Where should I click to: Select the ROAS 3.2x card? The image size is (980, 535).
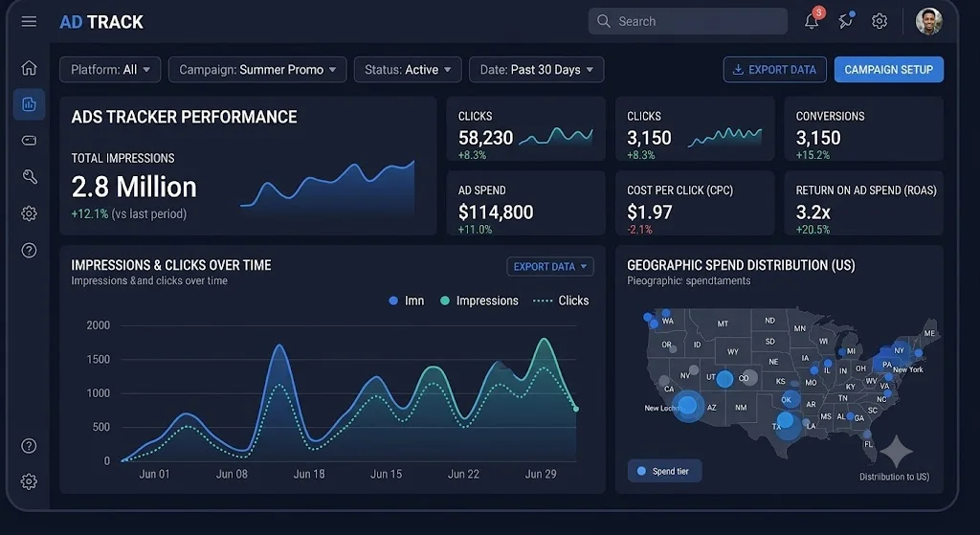pos(864,203)
